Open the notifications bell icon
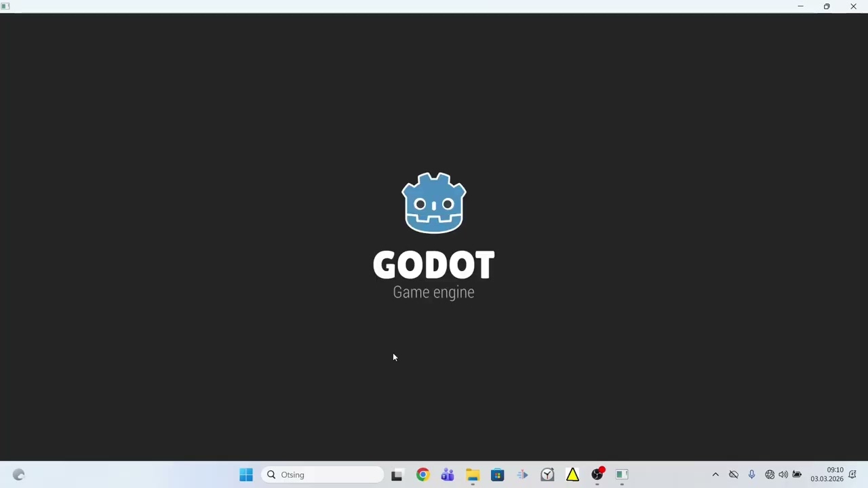Image resolution: width=868 pixels, height=488 pixels. (852, 475)
